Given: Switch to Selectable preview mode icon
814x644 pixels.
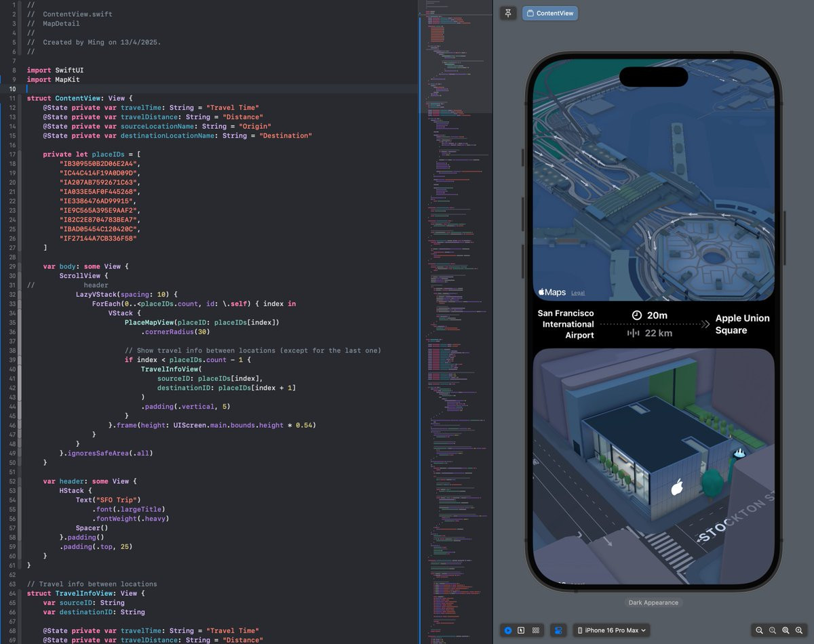Looking at the screenshot, I should pyautogui.click(x=521, y=630).
